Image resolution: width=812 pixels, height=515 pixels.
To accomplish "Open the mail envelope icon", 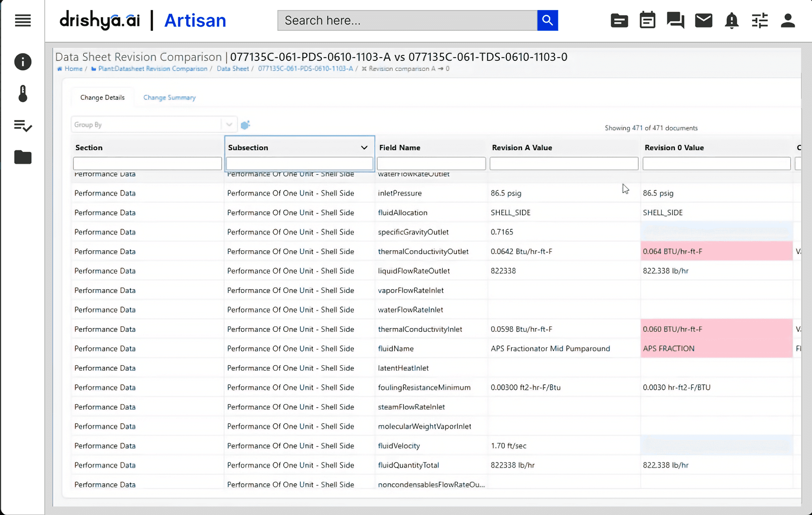I will tap(704, 20).
